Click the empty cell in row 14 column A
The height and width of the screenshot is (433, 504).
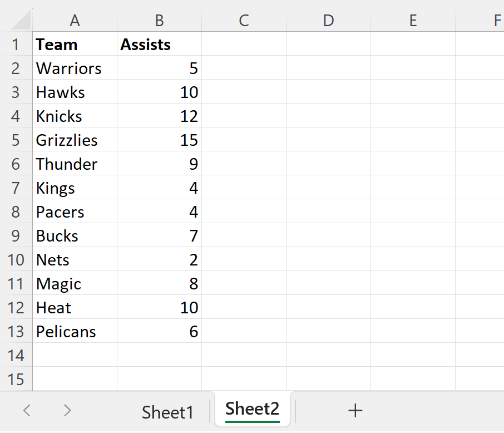75,355
